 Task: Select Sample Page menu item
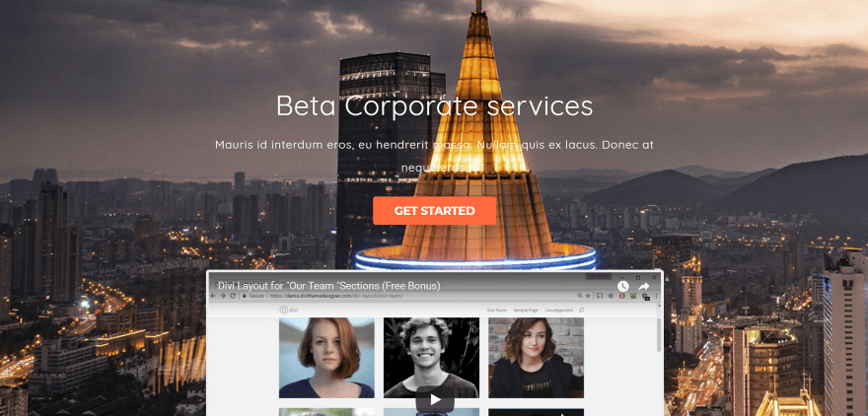(x=526, y=311)
